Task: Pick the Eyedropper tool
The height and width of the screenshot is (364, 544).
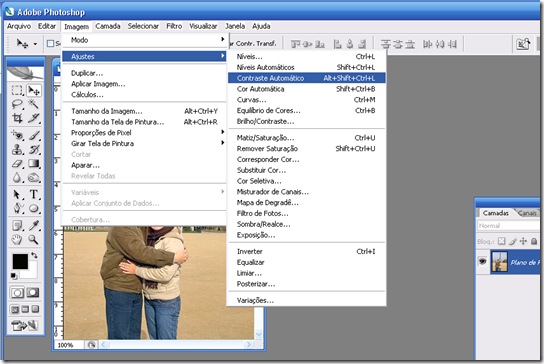Action: 34,226
